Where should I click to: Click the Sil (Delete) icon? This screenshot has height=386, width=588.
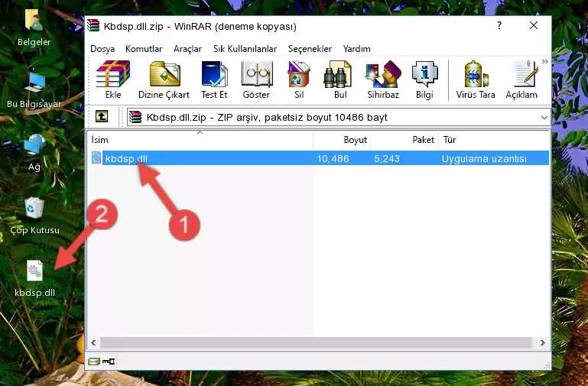pyautogui.click(x=299, y=79)
